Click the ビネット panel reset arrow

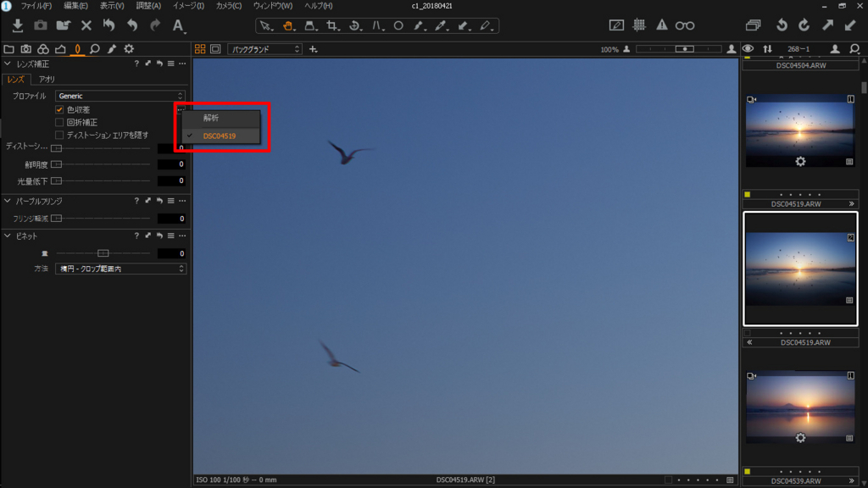(159, 236)
